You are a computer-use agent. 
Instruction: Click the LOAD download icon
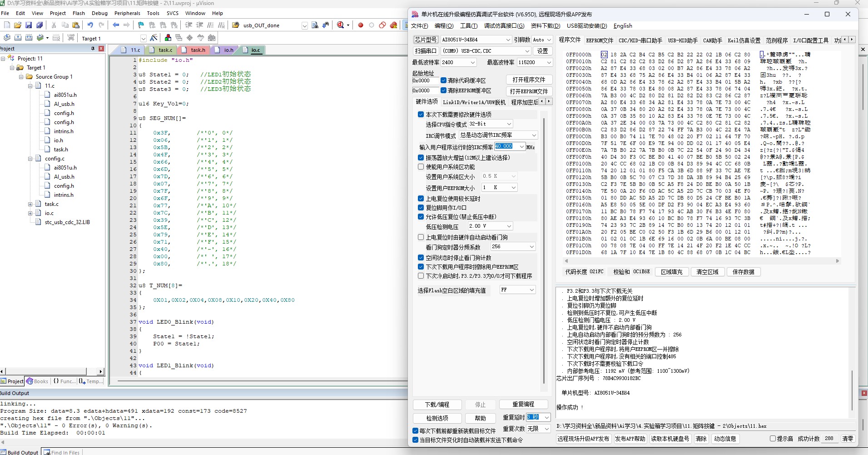(71, 38)
